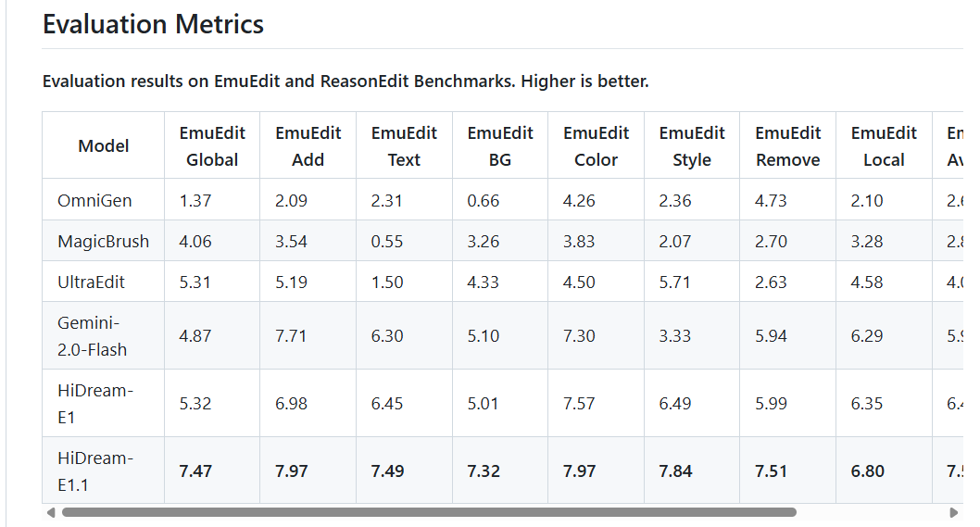Click the Gemini-2.0-Flash row label
Viewport: 980px width, 527px height.
(92, 335)
